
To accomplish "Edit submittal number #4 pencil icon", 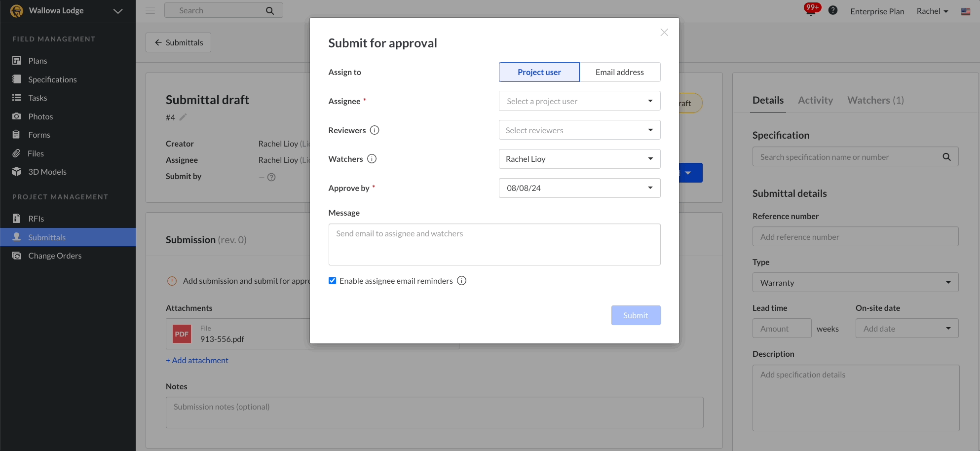I will pyautogui.click(x=183, y=117).
